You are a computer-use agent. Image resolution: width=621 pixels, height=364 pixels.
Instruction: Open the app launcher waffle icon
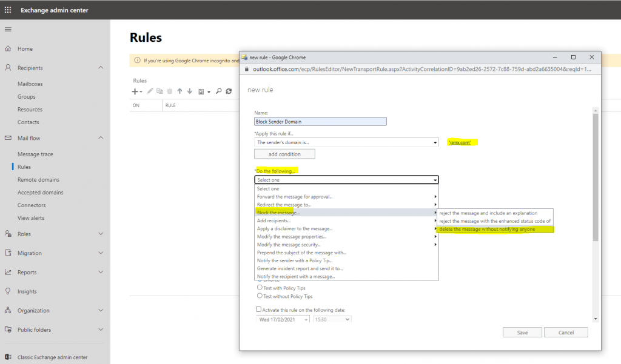coord(8,10)
